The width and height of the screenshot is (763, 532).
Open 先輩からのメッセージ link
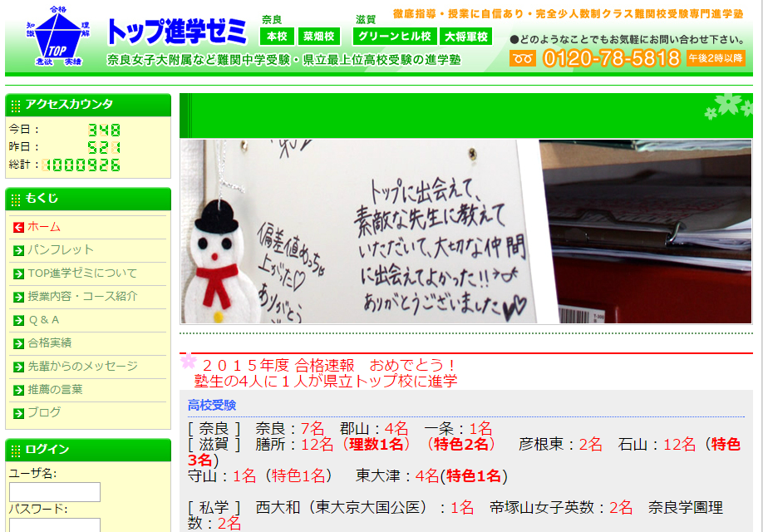(x=82, y=366)
